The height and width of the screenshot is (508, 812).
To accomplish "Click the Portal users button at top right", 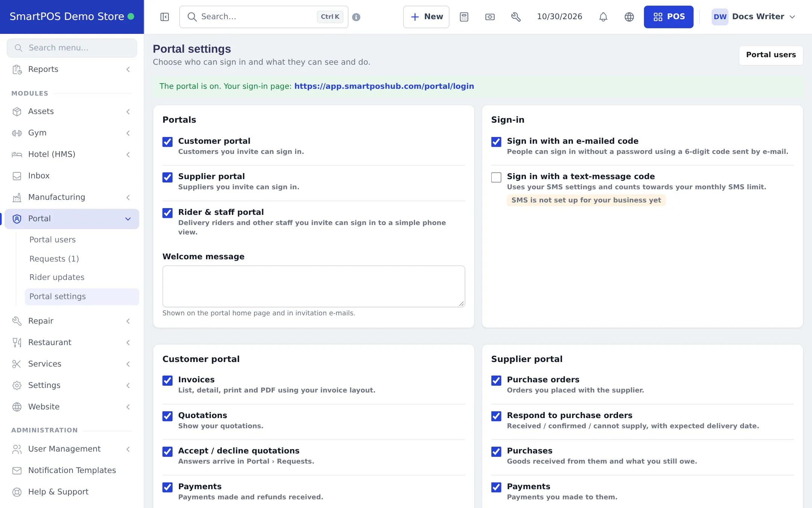I will point(771,55).
